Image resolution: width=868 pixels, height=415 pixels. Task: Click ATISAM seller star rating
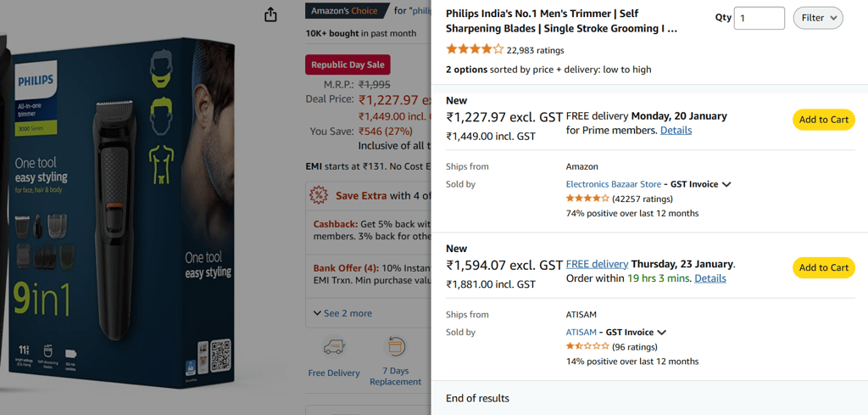[x=587, y=346]
